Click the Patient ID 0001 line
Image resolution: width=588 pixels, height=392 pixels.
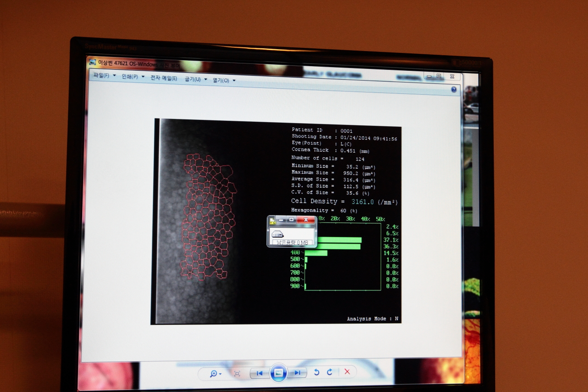(x=322, y=131)
